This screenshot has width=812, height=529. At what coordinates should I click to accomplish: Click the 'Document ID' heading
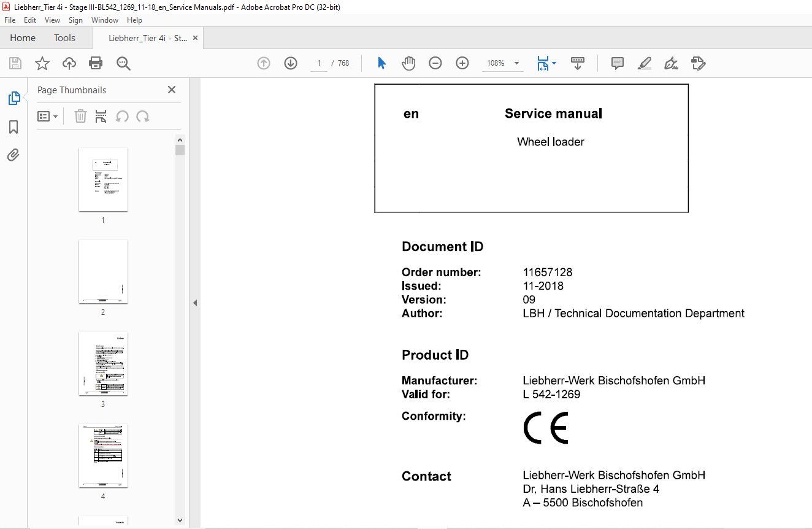[x=442, y=247]
